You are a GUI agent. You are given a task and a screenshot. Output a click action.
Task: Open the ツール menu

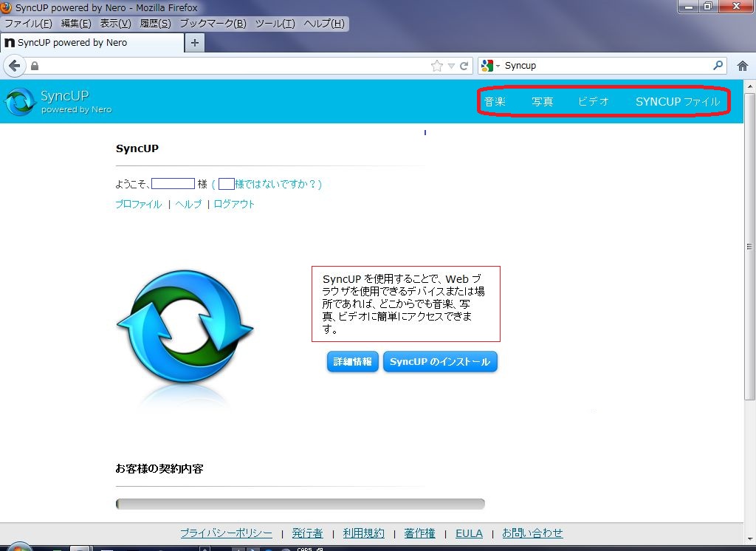[275, 23]
